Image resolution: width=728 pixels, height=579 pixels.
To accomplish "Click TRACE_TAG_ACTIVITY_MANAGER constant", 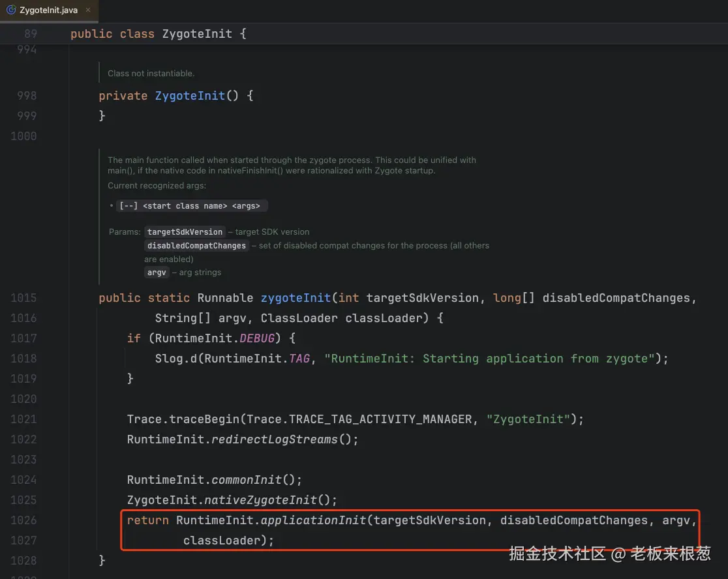I will tap(380, 419).
